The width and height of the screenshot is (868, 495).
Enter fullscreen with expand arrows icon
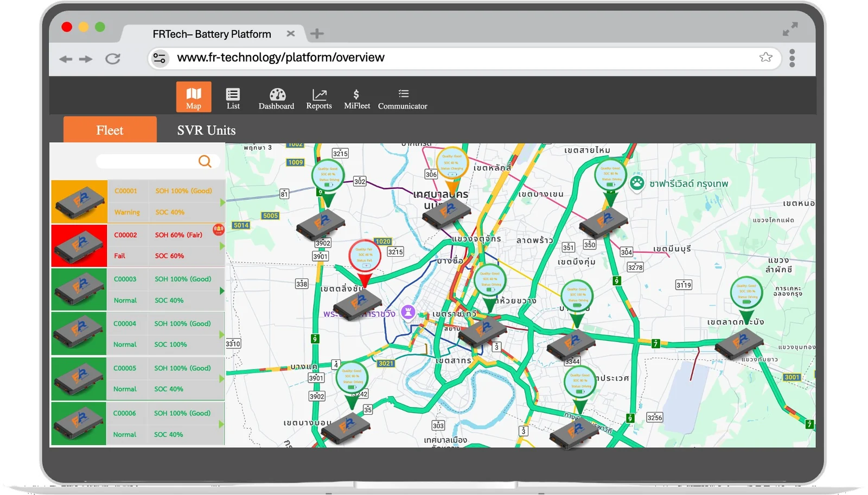pos(790,29)
